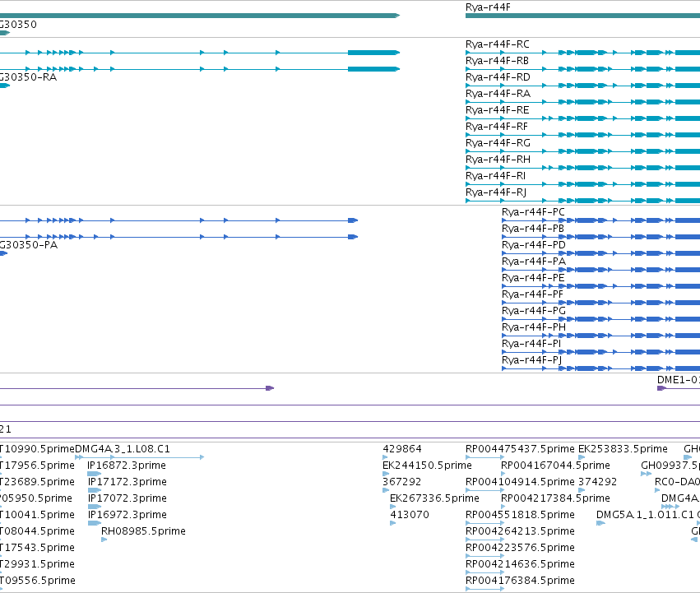Click the G30350-RA transcript label
Screen dimensions: 700x593
(28, 77)
